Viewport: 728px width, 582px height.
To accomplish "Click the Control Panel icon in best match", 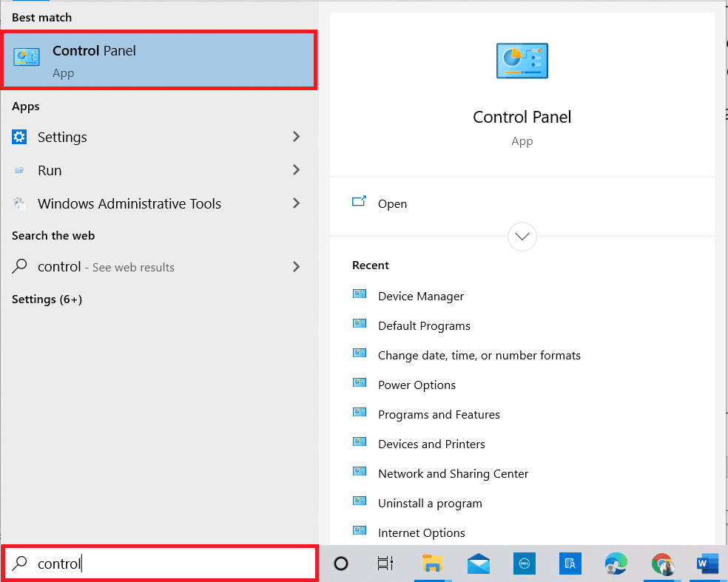I will pos(27,57).
